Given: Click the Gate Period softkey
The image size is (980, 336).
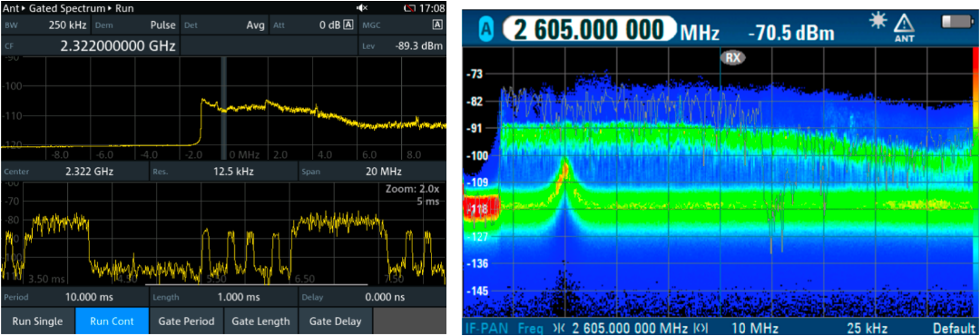Looking at the screenshot, I should 186,321.
